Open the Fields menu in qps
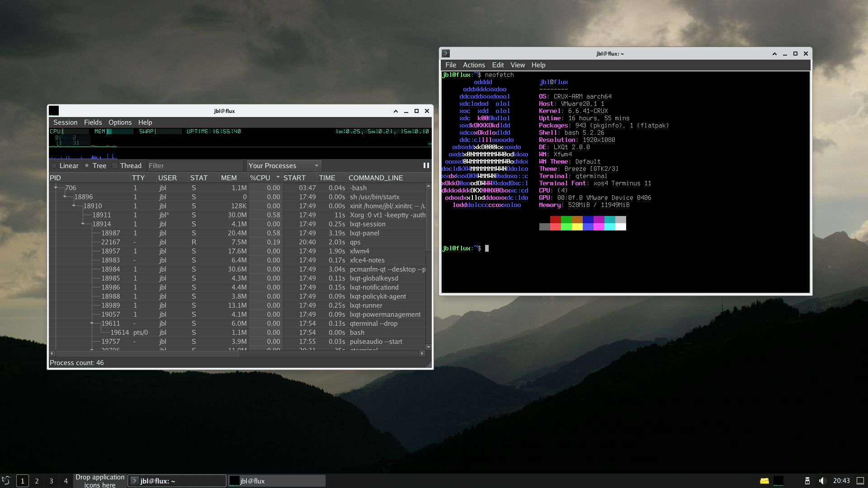This screenshot has height=488, width=868. (93, 122)
